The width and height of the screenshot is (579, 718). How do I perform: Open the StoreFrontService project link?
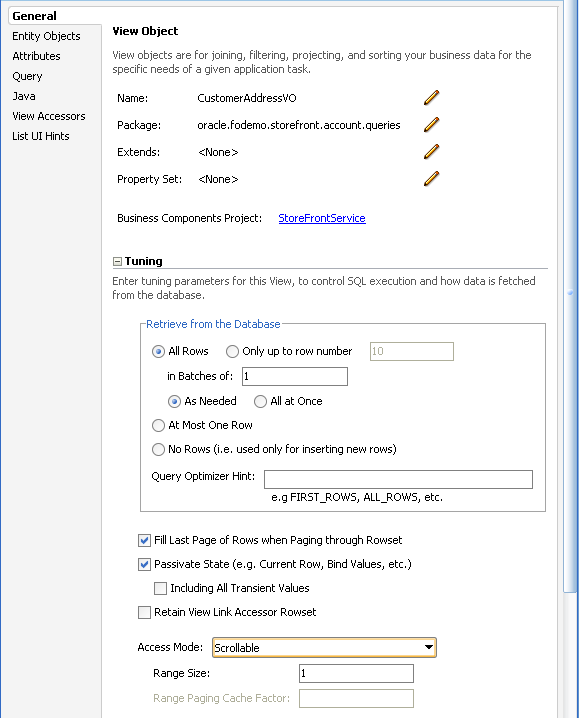point(322,218)
